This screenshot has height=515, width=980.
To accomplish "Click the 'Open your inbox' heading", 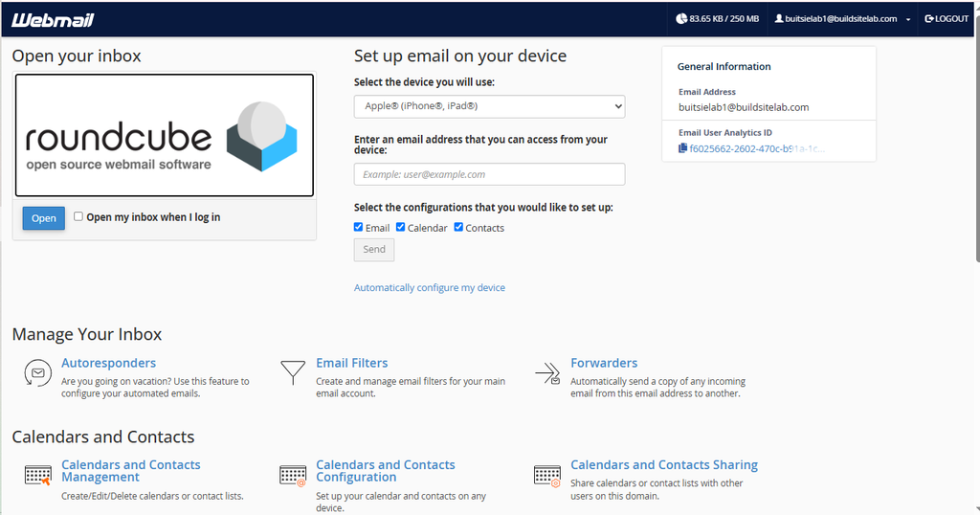I will 77,56.
